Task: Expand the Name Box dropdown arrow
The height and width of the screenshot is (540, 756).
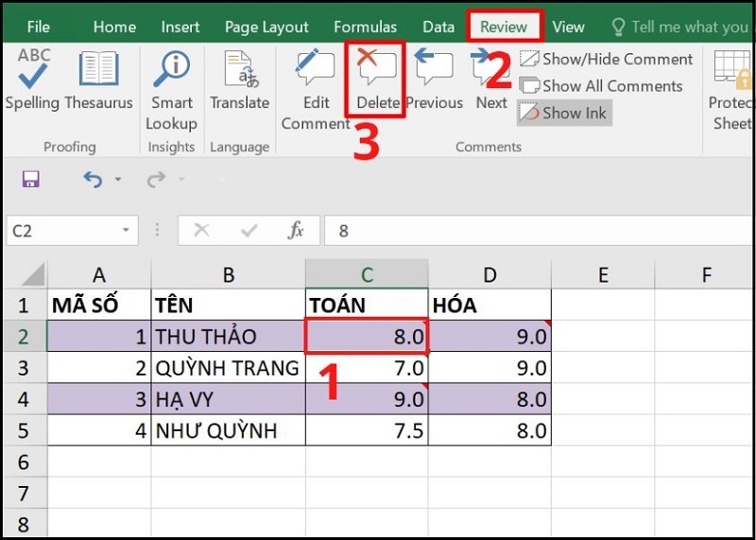Action: [x=126, y=231]
